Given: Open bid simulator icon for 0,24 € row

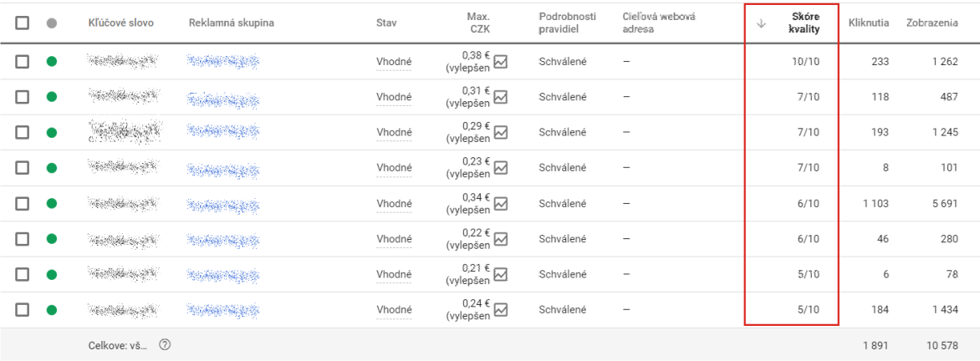Looking at the screenshot, I should (x=501, y=309).
